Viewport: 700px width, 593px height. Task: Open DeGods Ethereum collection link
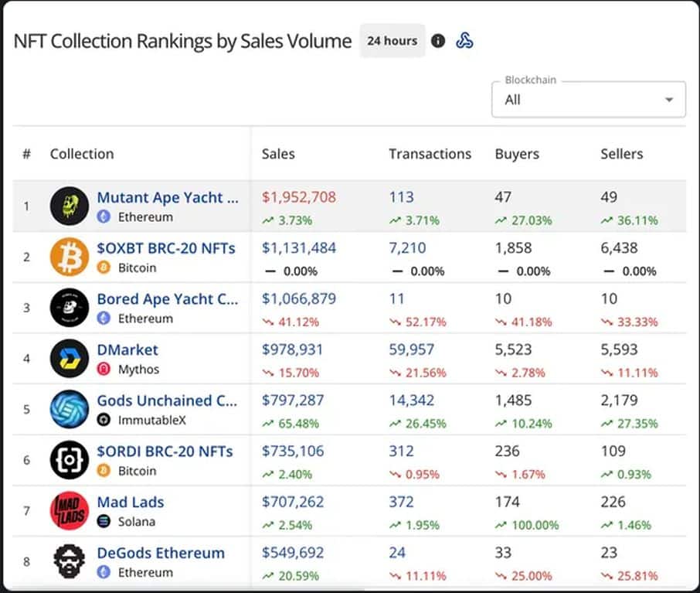[x=161, y=553]
